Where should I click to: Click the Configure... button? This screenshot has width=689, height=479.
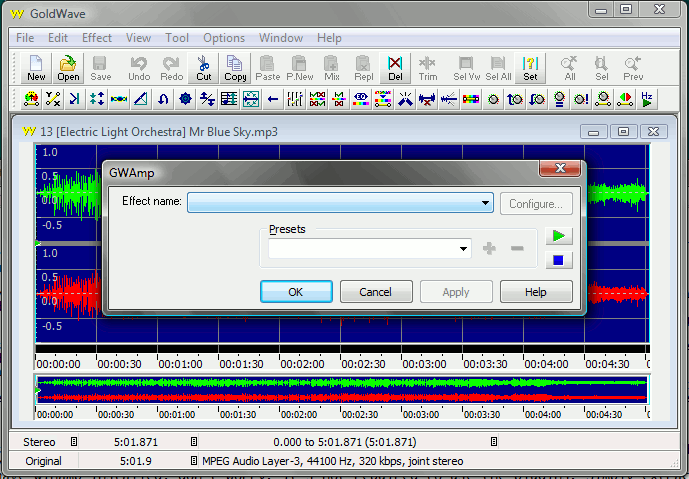536,203
